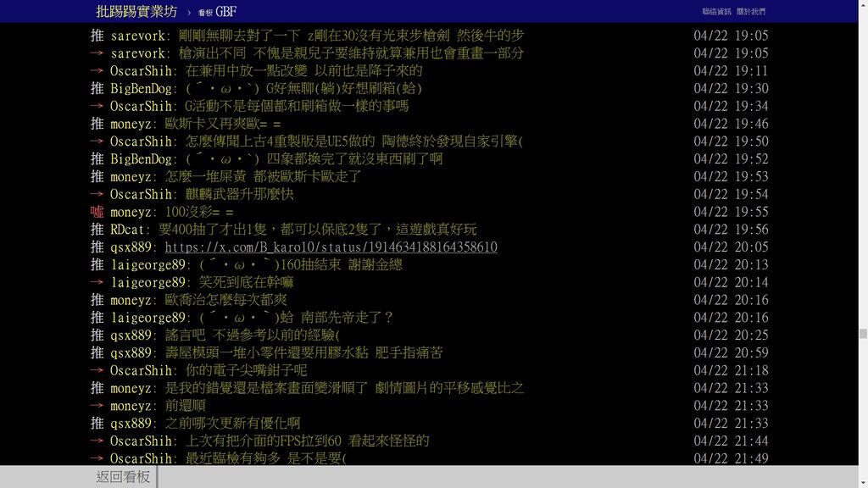Open the 聯絡資訊 page
Viewport: 868px width, 488px height.
716,12
